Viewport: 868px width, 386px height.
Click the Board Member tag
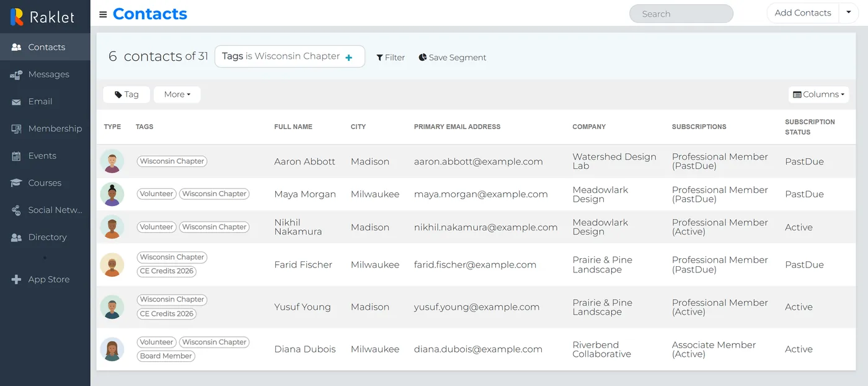(166, 356)
